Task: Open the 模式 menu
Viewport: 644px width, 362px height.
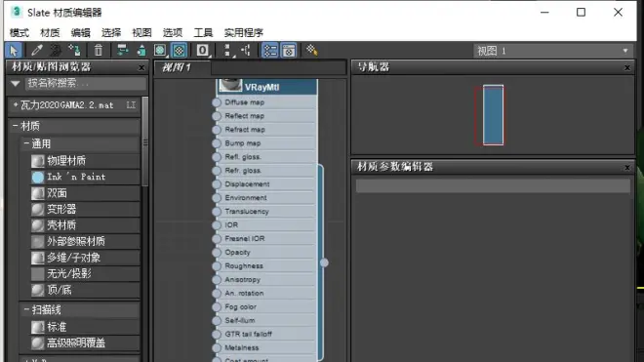Action: click(20, 32)
